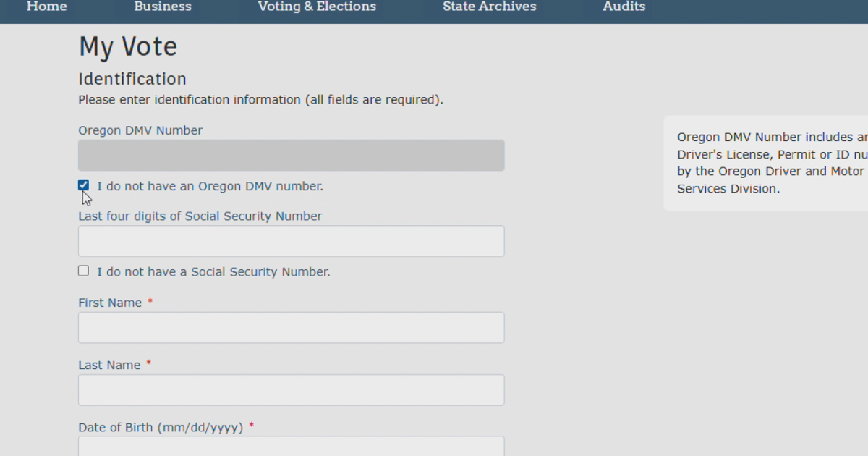Click the Last Name field label
868x456 pixels.
click(109, 366)
